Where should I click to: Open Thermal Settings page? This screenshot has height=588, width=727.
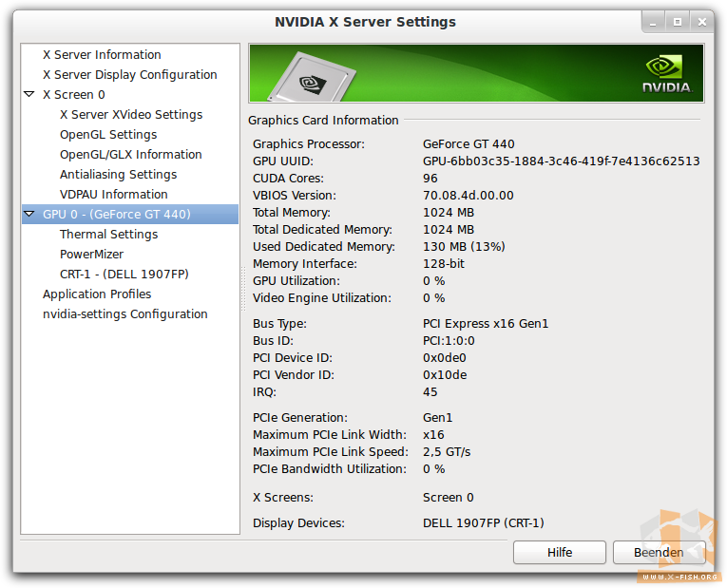pos(109,234)
